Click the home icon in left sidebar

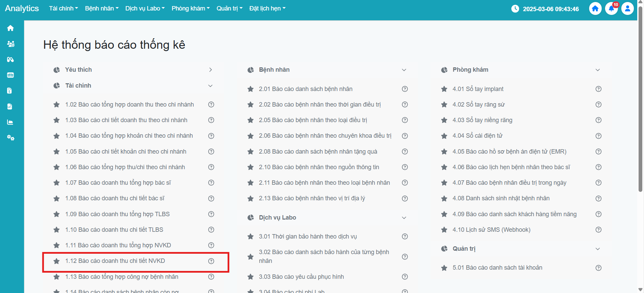tap(10, 28)
